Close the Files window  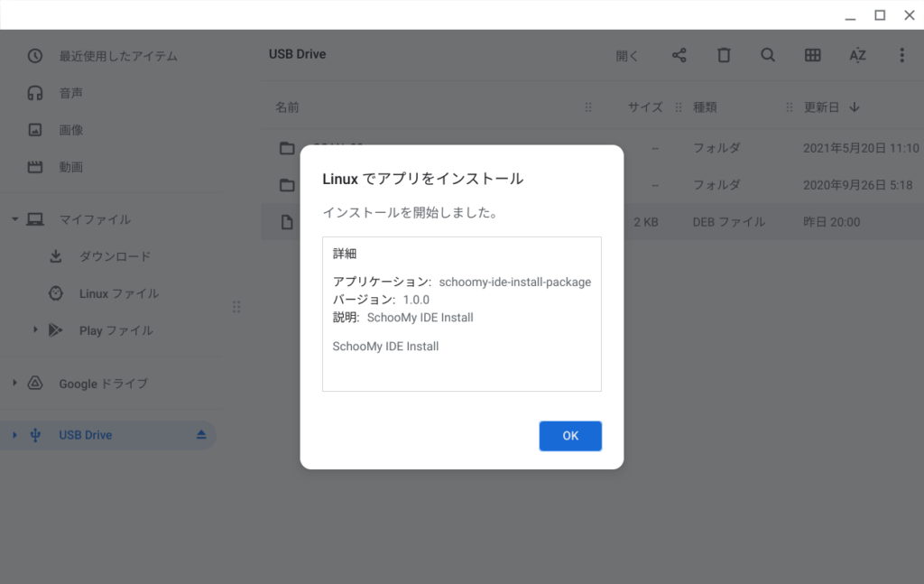(910, 15)
